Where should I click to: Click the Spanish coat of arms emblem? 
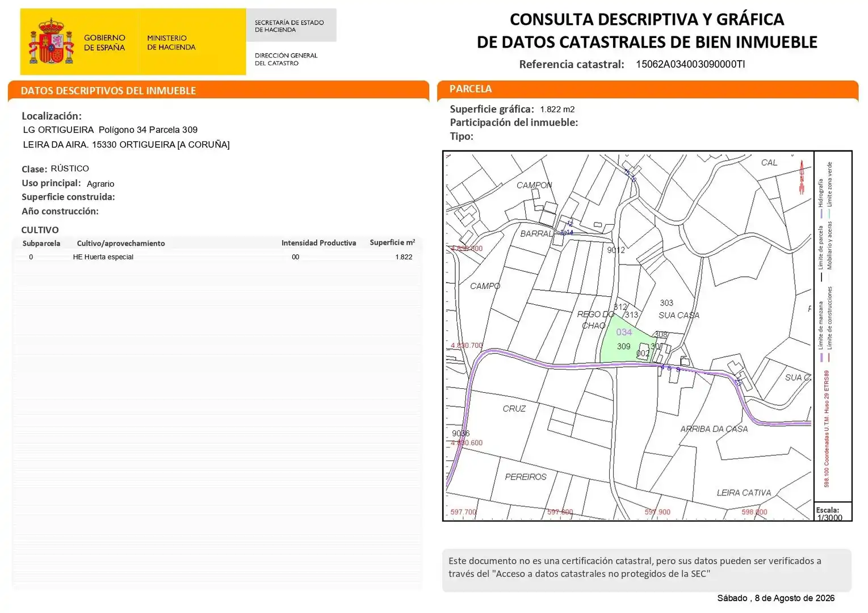point(52,41)
